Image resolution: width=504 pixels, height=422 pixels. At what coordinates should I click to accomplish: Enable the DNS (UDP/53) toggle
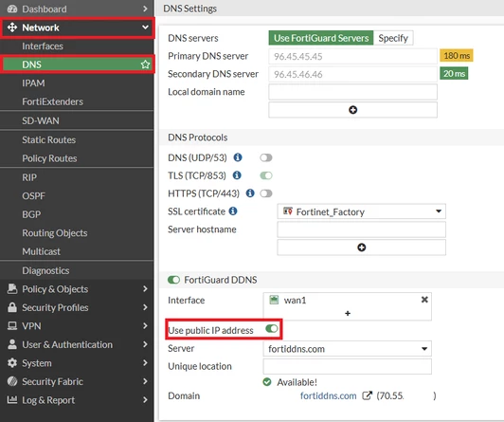(266, 157)
